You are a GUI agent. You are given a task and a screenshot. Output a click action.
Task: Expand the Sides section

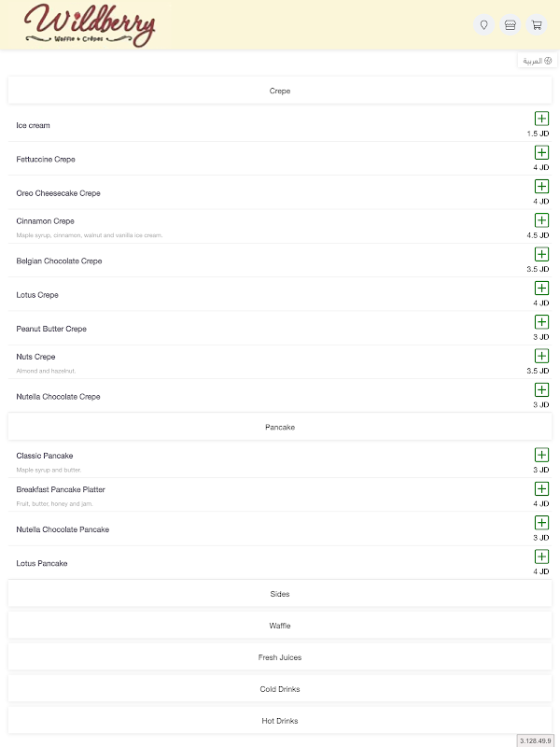click(280, 594)
